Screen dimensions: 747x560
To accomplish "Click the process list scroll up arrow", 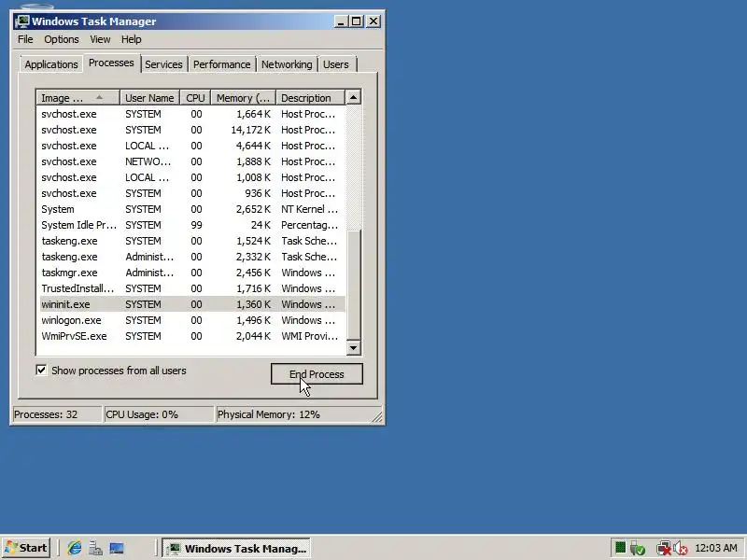I will pos(353,97).
